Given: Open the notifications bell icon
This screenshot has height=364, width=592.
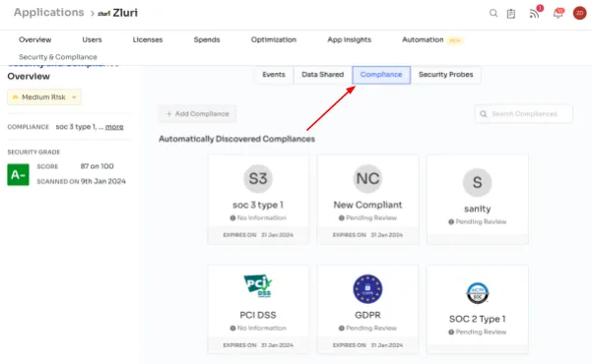Looking at the screenshot, I should [558, 14].
